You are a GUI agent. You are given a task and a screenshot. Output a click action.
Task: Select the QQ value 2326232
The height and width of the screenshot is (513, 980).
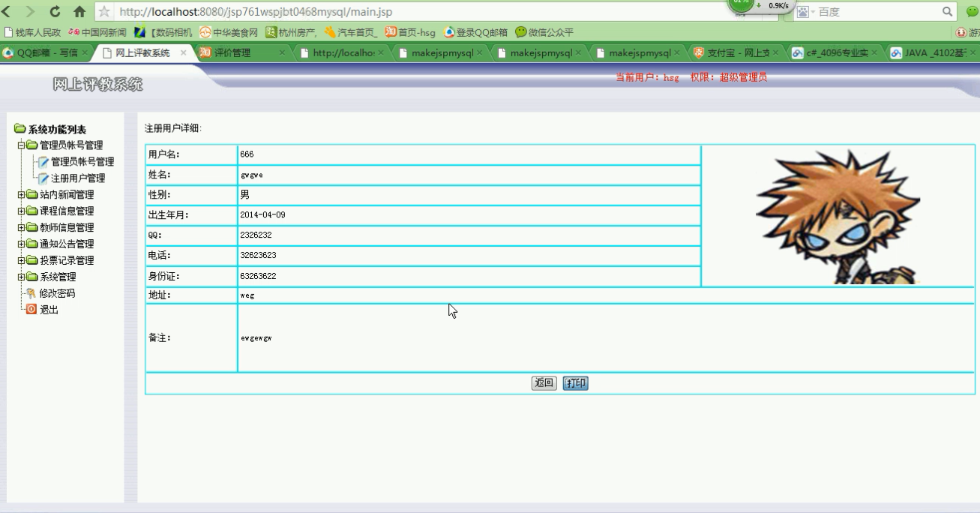pos(256,235)
